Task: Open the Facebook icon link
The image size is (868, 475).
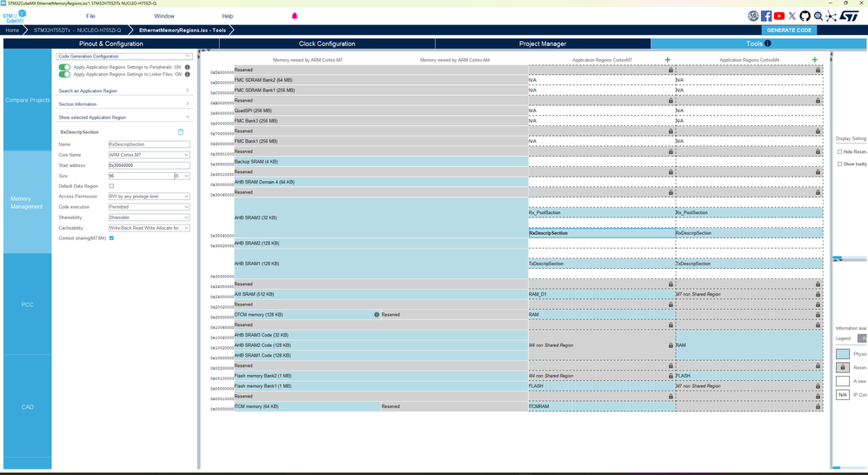Action: (766, 16)
